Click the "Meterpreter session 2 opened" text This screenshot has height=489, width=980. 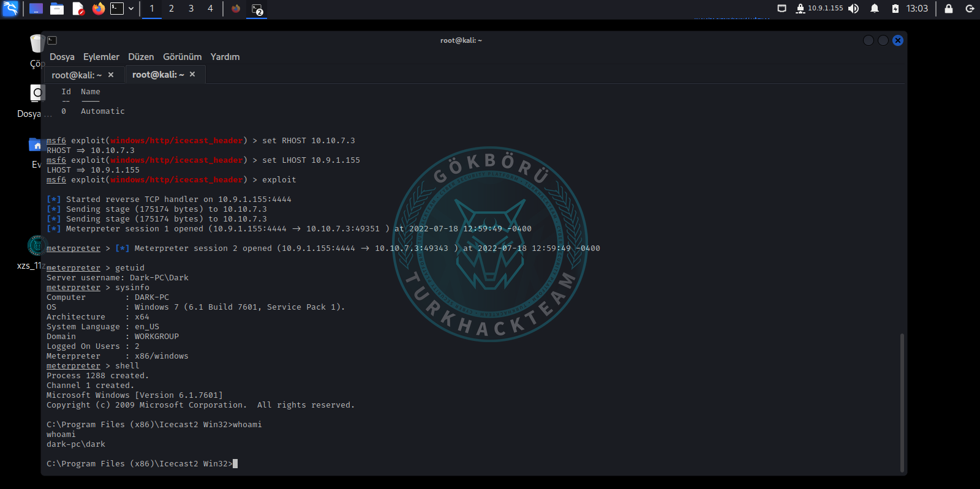[x=367, y=248]
